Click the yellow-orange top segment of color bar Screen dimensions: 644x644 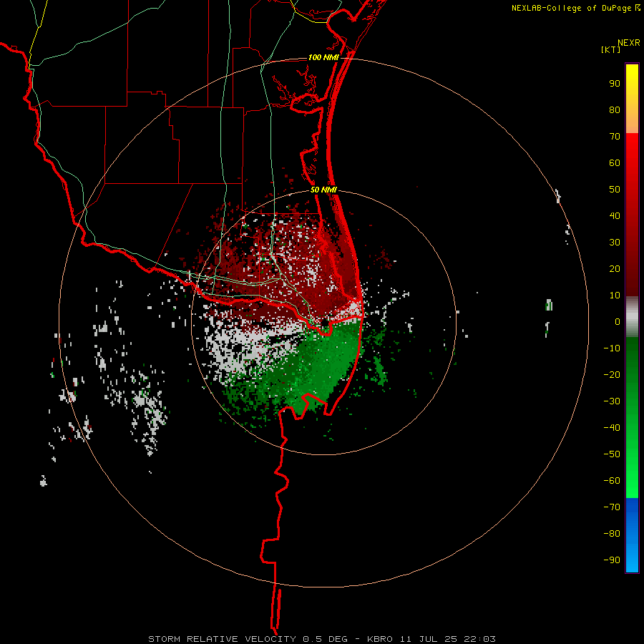[x=632, y=99]
